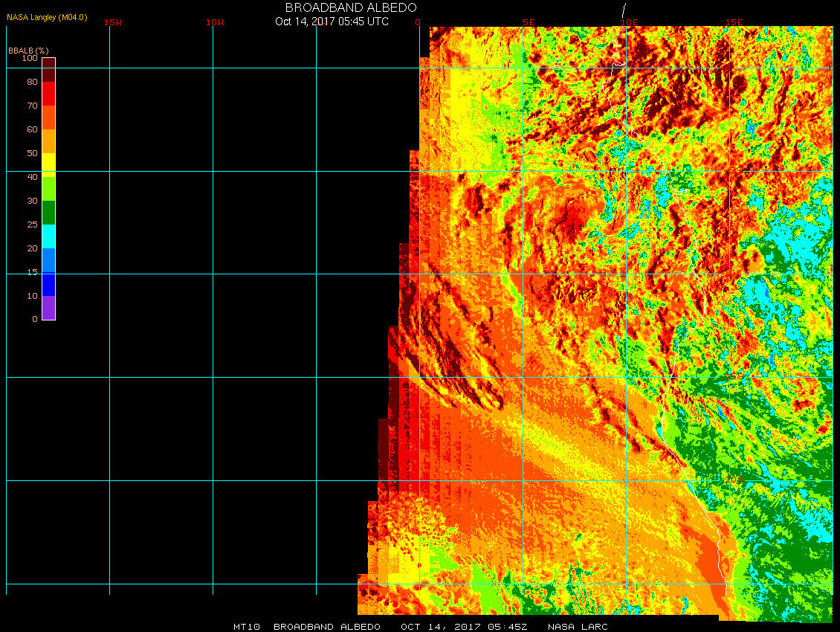Click the legend value '80'
The width and height of the screenshot is (840, 632).
(33, 82)
